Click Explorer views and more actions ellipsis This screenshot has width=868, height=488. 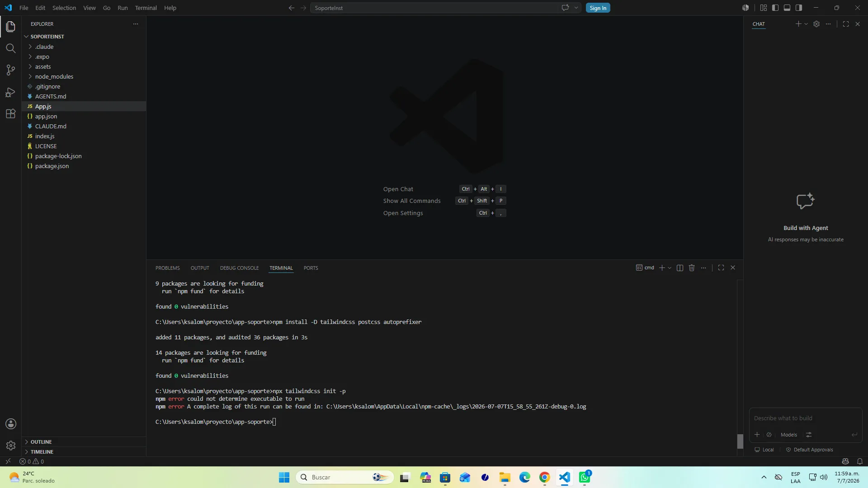(x=136, y=24)
